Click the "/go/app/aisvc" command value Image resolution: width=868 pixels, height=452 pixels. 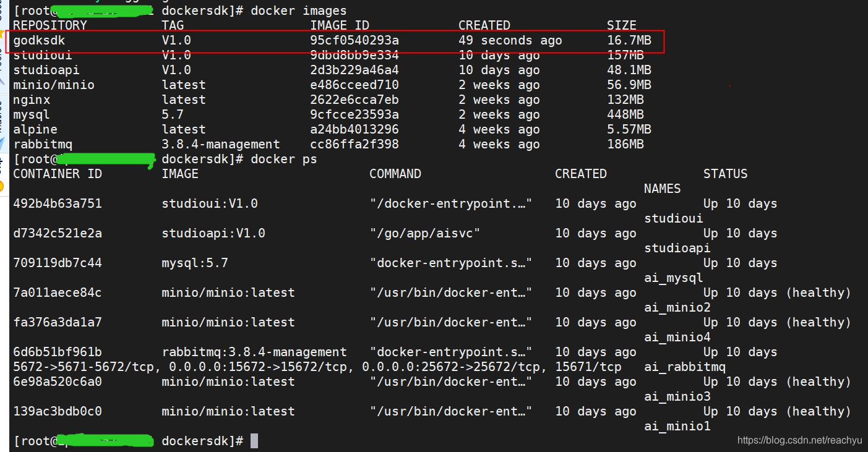tap(425, 233)
